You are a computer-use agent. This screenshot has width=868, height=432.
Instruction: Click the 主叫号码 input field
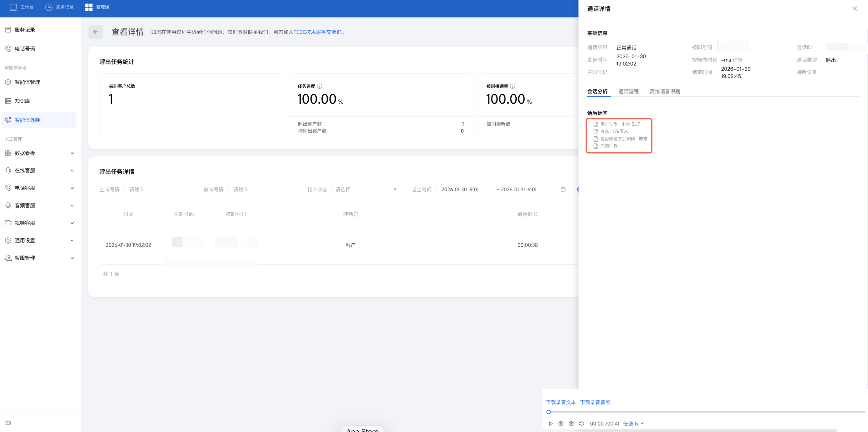pos(160,190)
